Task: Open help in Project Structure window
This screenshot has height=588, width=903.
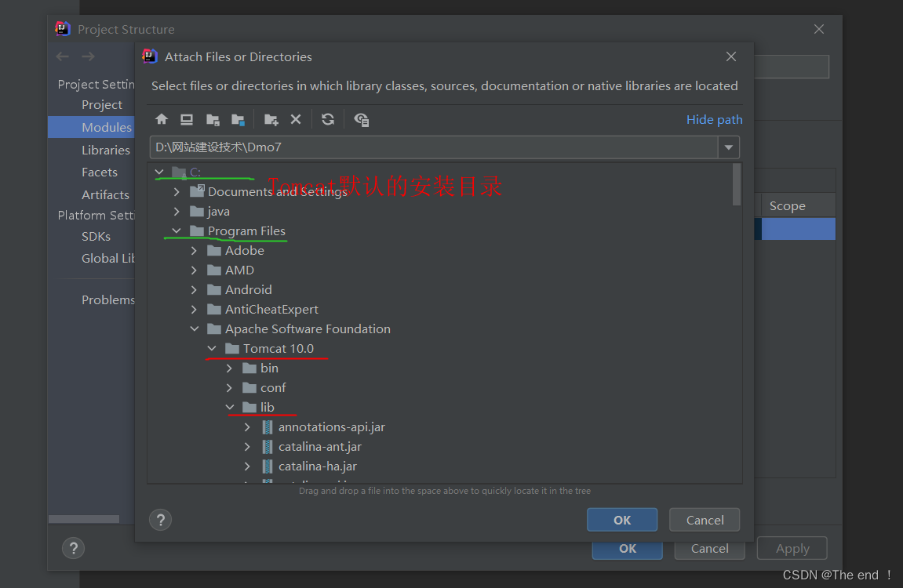Action: click(x=73, y=548)
